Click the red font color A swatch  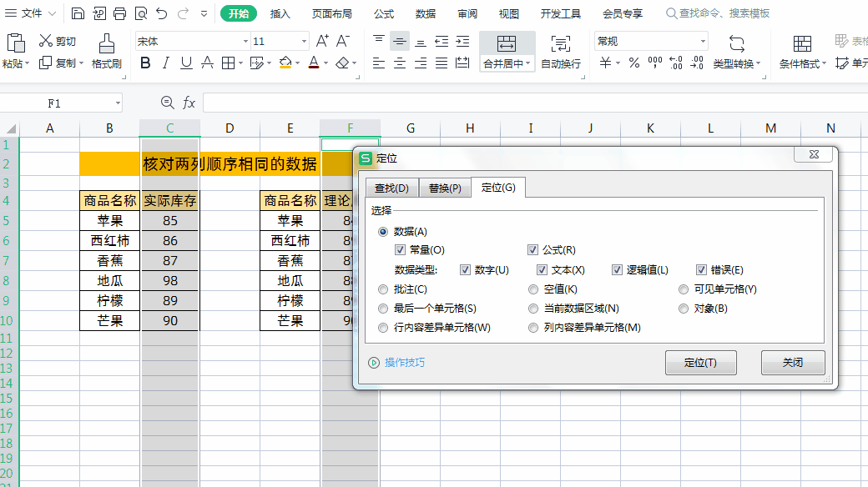314,63
